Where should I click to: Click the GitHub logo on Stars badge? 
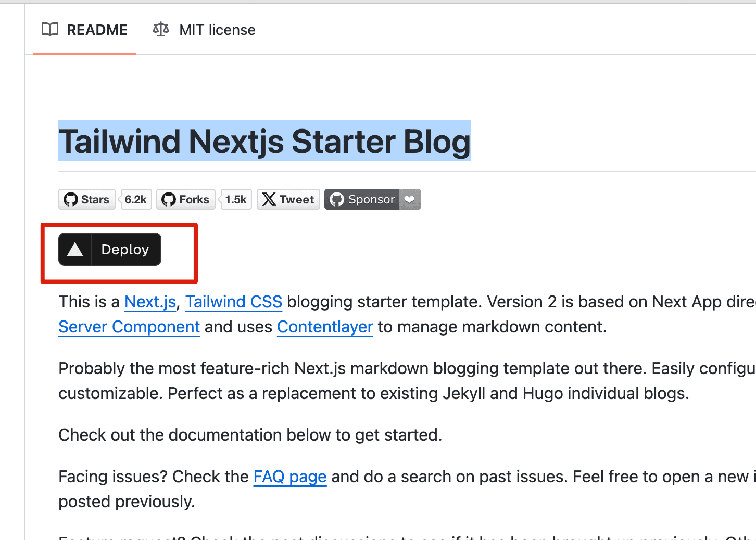pos(71,200)
